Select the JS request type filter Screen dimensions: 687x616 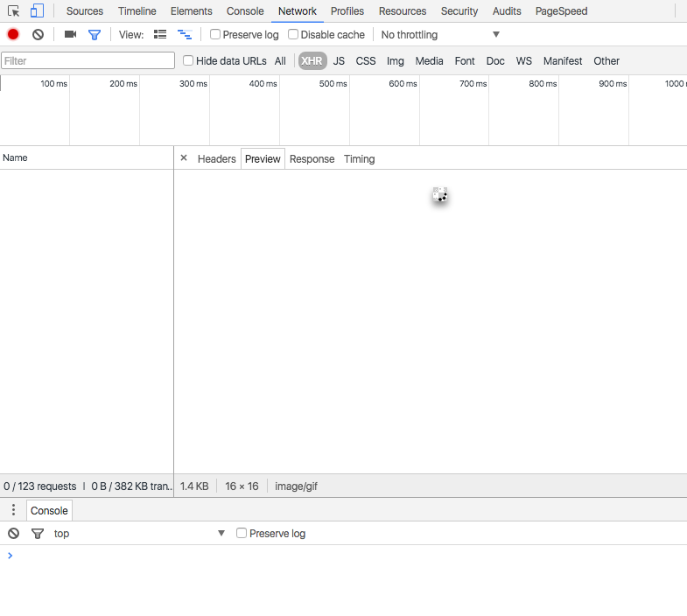[339, 60]
